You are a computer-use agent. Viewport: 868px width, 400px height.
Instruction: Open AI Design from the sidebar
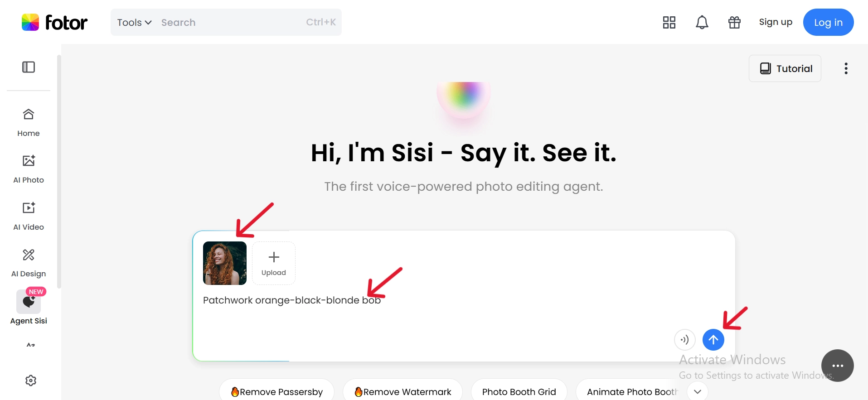click(28, 262)
